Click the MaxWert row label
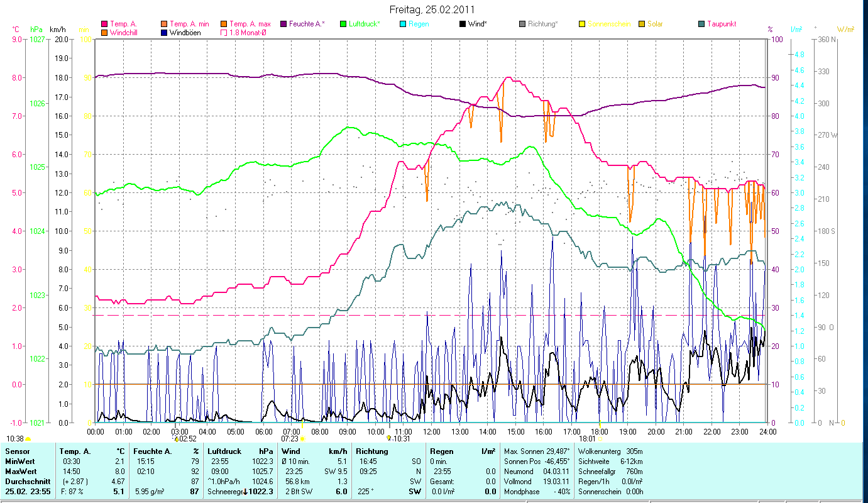The width and height of the screenshot is (868, 503). click(21, 472)
